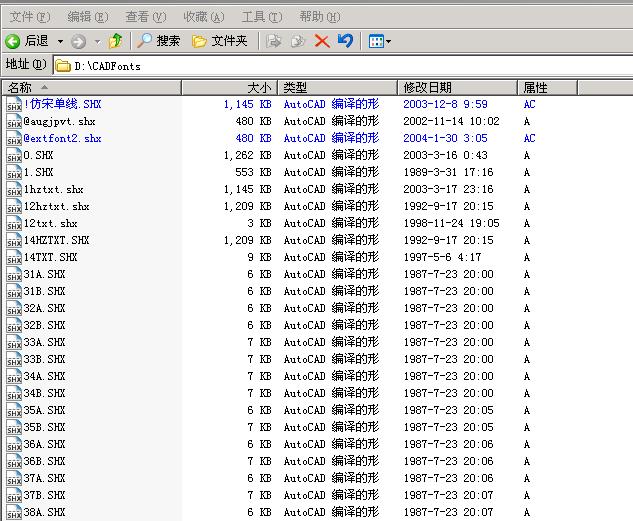Select the file @extfont2.shx
The image size is (633, 521).
point(62,138)
